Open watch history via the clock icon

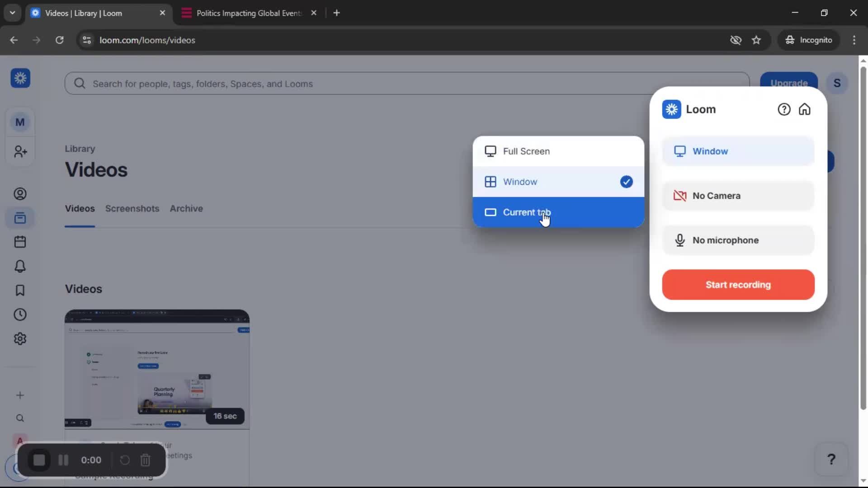[x=20, y=314]
